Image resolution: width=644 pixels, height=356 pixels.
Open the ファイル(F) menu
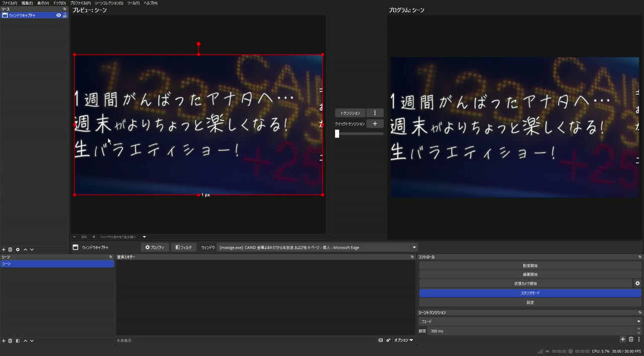click(x=10, y=3)
